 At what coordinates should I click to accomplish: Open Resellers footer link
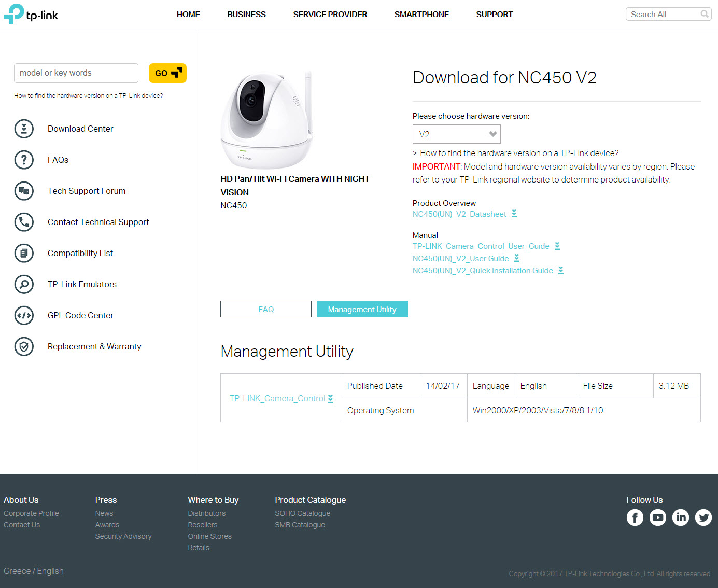203,525
